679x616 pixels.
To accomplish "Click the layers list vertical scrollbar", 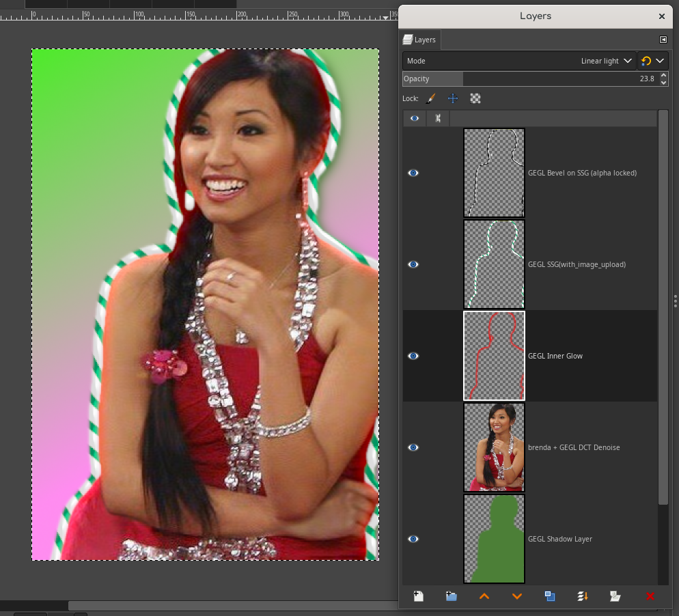I will [663, 307].
